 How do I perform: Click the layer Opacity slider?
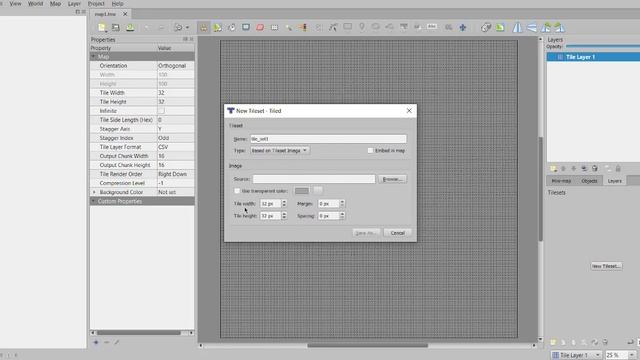(x=603, y=47)
